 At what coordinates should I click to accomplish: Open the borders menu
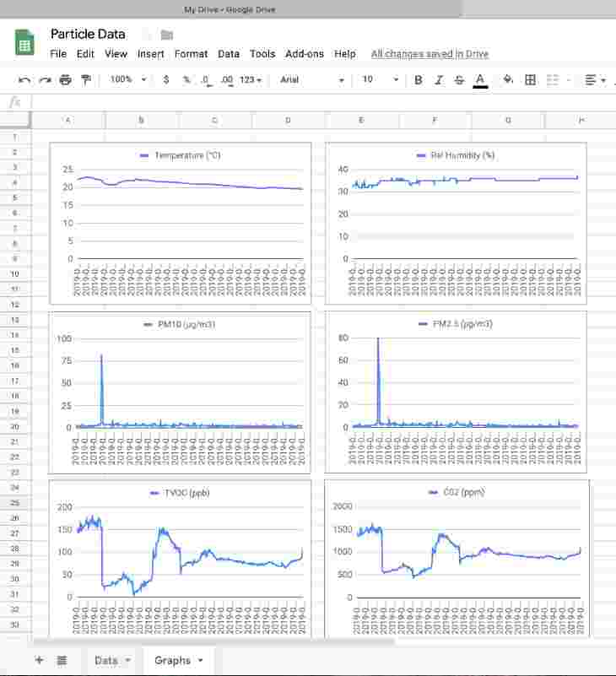530,80
